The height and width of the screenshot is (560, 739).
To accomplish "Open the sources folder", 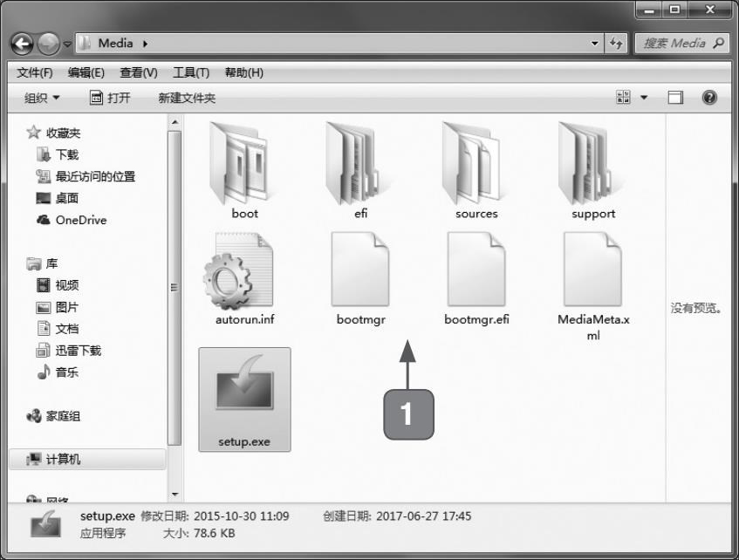I will coord(476,171).
